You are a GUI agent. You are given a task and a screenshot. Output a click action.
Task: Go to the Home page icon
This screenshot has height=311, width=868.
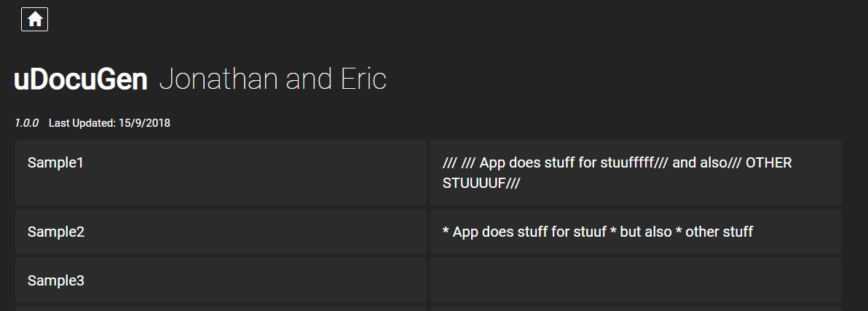[x=34, y=20]
